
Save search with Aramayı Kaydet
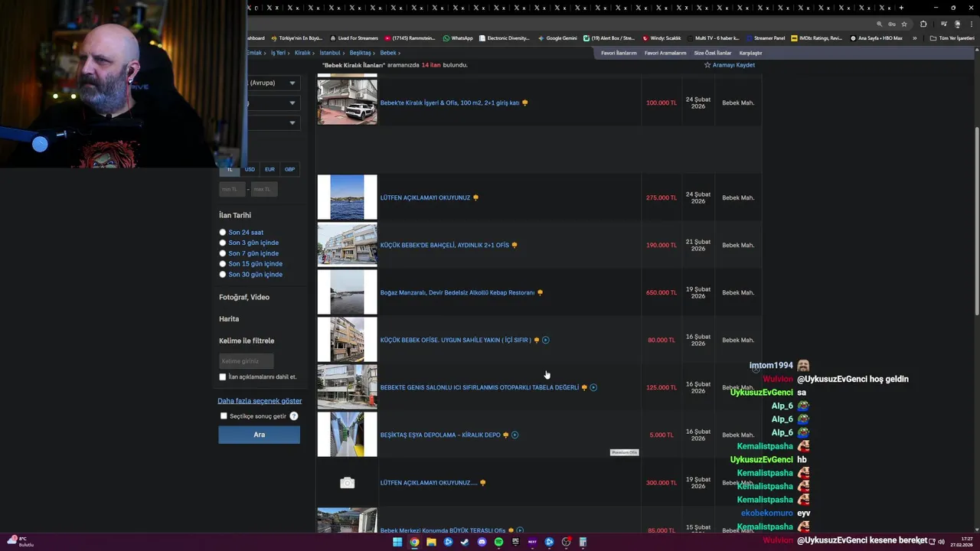click(x=730, y=65)
